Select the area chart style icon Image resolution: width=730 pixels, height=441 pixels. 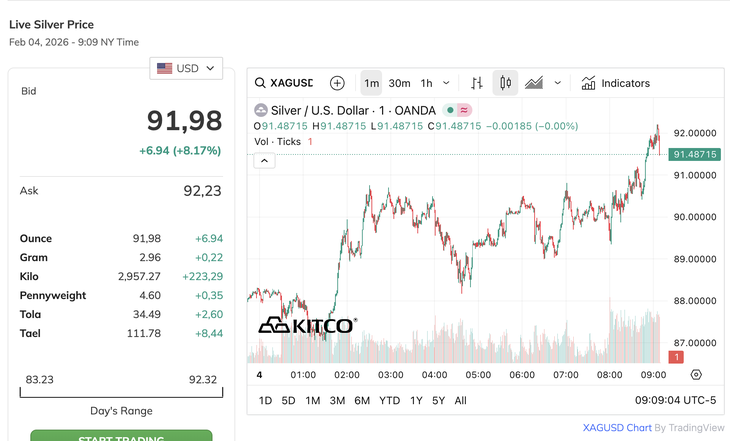(x=534, y=83)
